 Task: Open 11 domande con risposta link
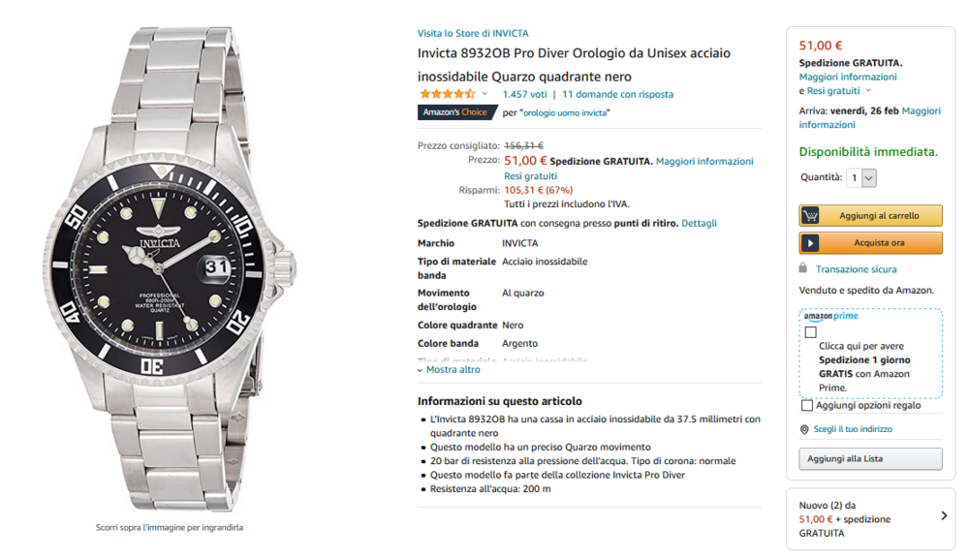click(x=617, y=94)
